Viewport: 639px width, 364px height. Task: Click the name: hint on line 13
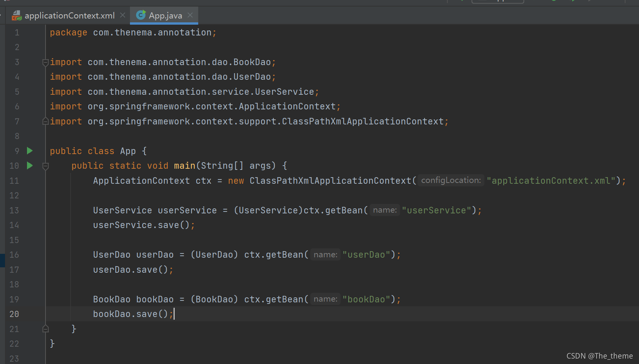point(384,210)
